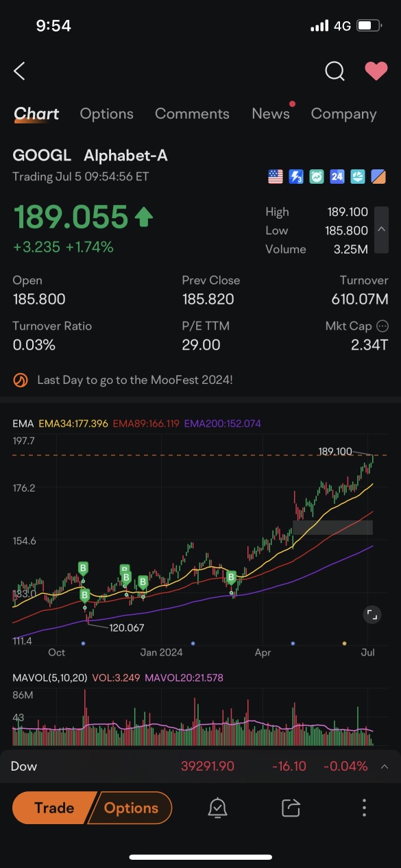The image size is (401, 868).
Task: Set a price alert with the bell icon
Action: pos(217,808)
